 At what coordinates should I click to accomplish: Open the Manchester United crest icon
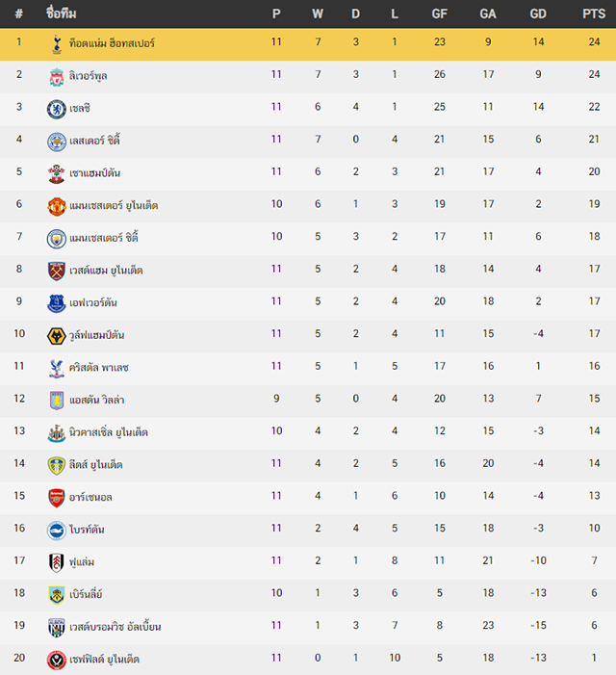point(57,206)
